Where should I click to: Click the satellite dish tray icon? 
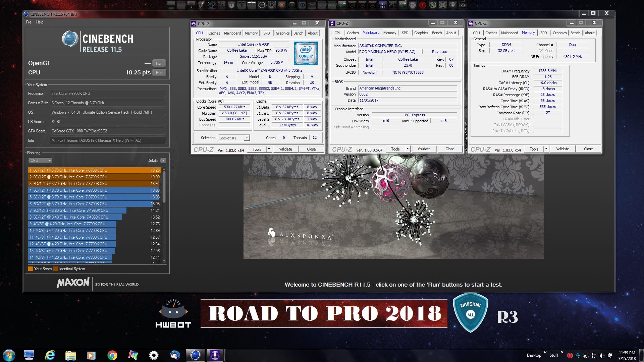(586, 355)
